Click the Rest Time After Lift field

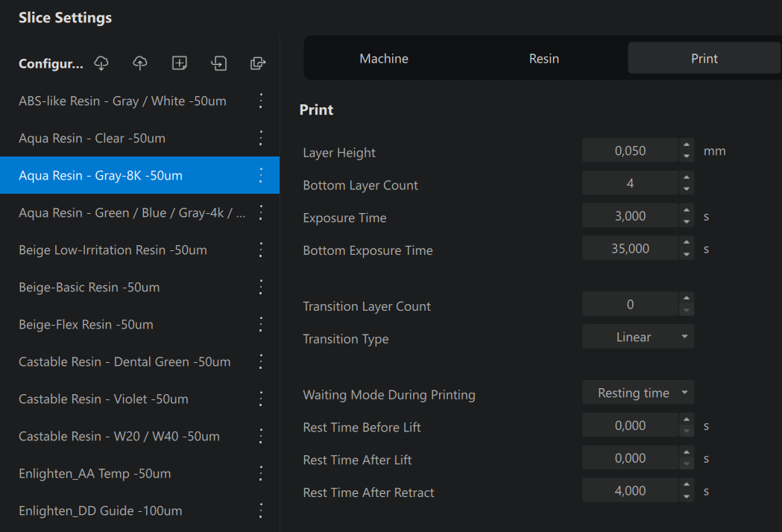pyautogui.click(x=630, y=458)
